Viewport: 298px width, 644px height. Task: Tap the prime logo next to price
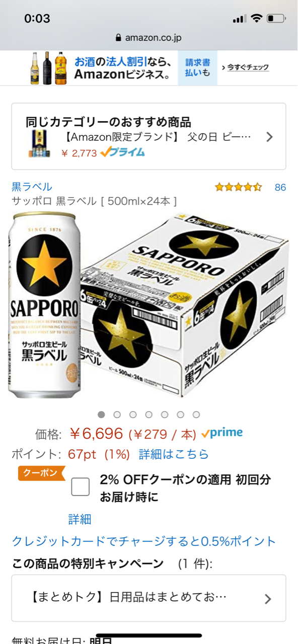point(222,433)
